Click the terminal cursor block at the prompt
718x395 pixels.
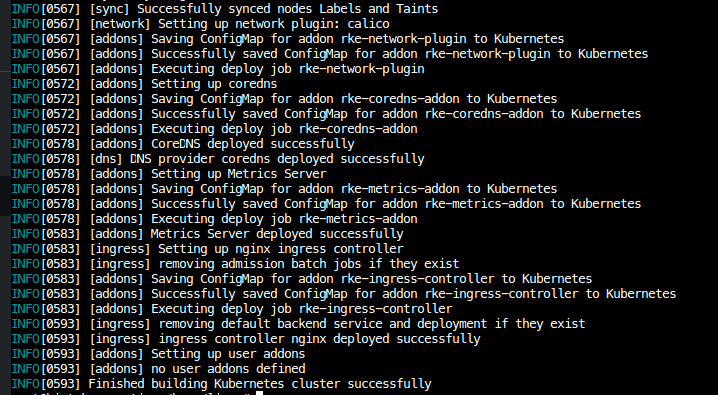(x=259, y=393)
